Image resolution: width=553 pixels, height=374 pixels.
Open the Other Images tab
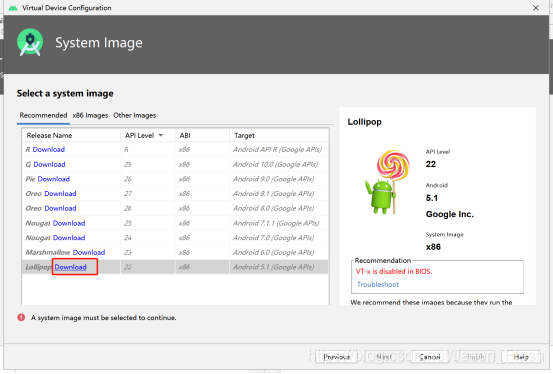pos(135,115)
